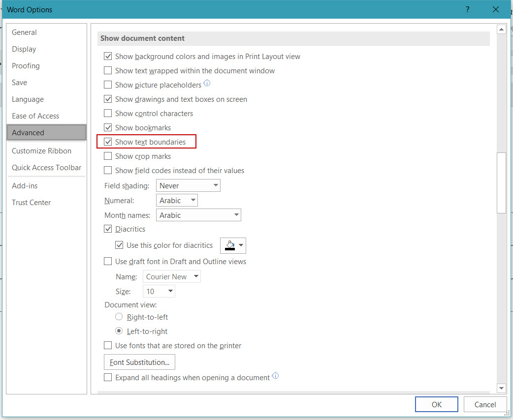Open the draft font Name dropdown
The height and width of the screenshot is (420, 513).
pos(172,276)
